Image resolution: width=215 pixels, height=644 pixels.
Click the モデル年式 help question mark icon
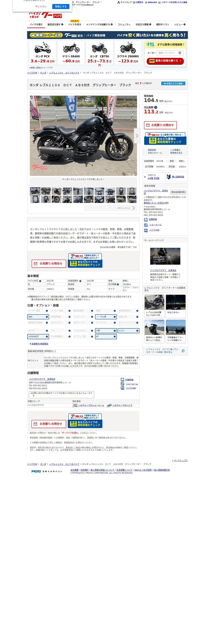[x=40, y=281]
